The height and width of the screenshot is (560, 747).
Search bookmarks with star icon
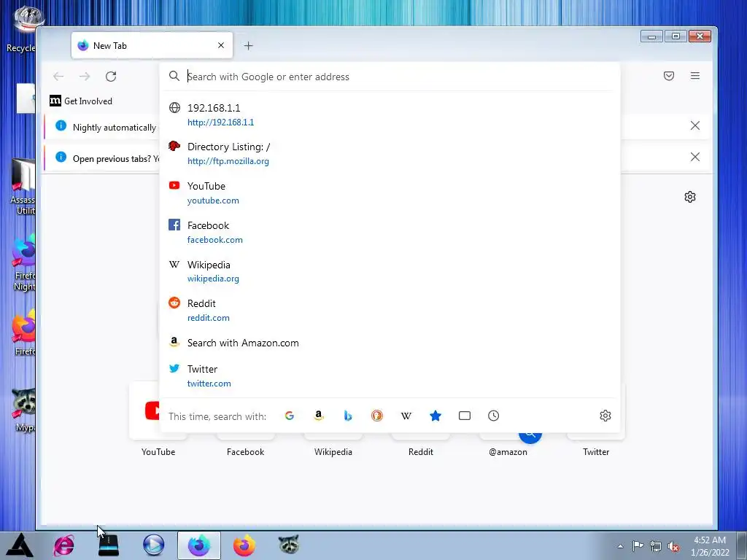click(436, 416)
